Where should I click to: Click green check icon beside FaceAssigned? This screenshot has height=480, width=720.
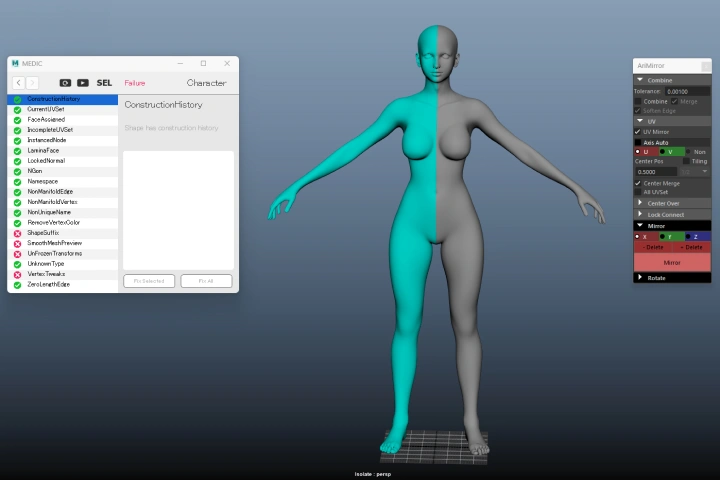[x=17, y=120]
